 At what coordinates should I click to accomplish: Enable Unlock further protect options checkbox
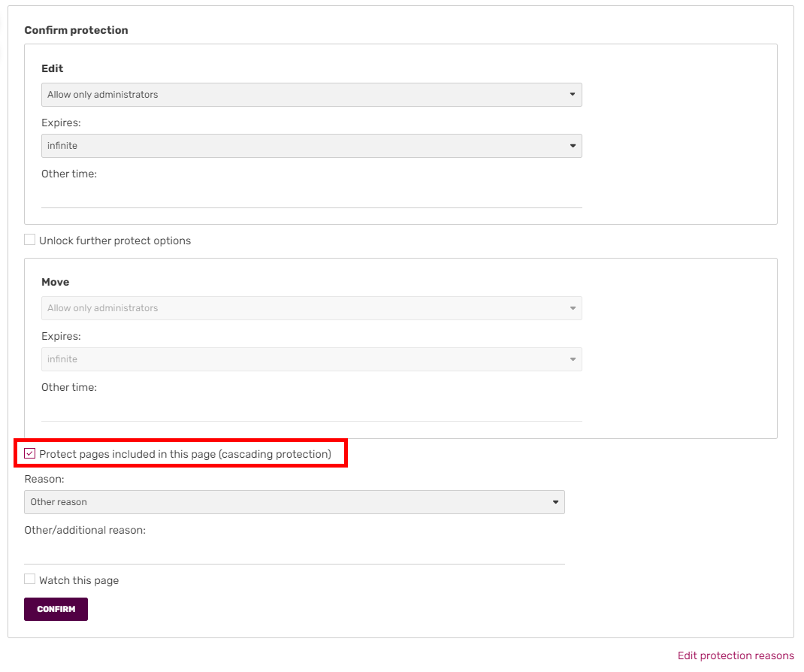click(x=30, y=241)
